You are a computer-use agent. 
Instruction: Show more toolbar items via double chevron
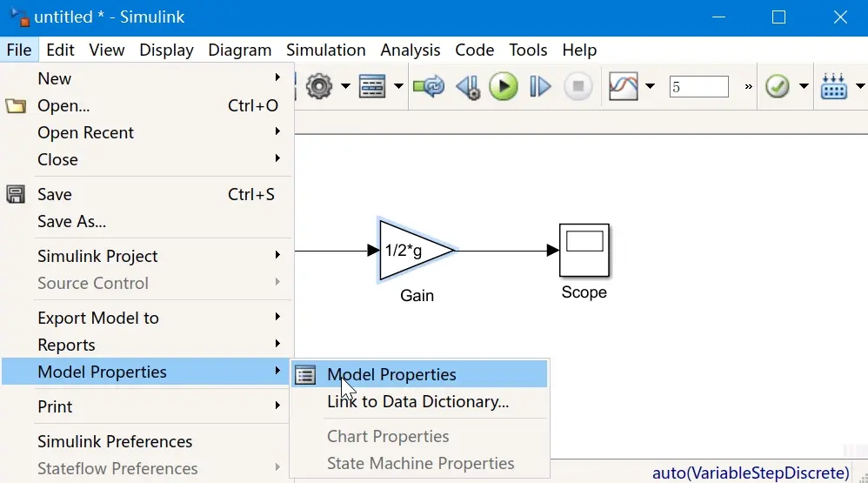click(x=749, y=87)
